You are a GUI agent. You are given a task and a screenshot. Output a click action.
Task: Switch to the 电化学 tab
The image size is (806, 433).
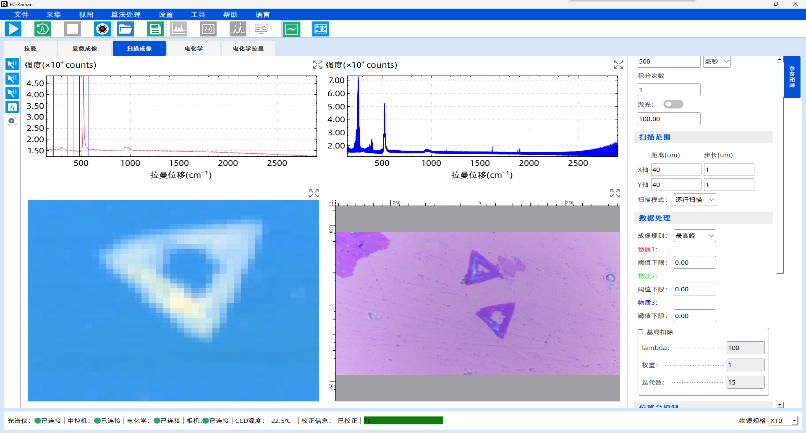193,48
